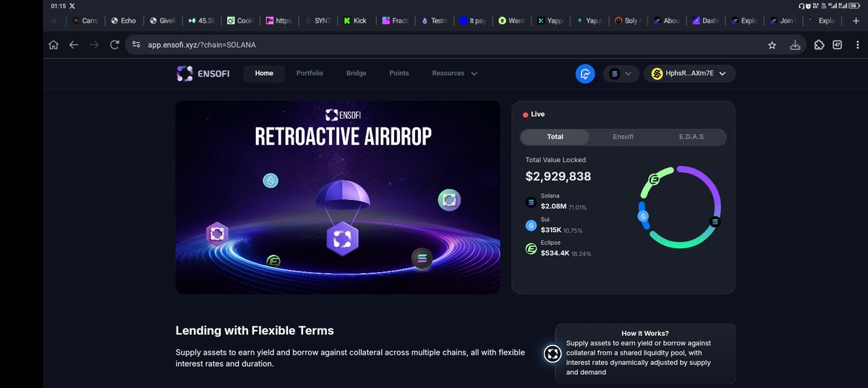
Task: Switch to the Dash browser tab
Action: click(706, 21)
